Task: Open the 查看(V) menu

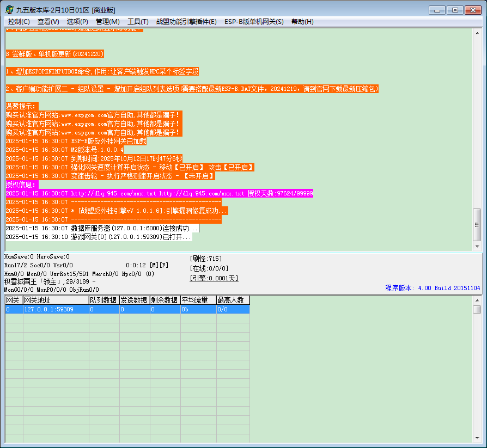Action: [x=48, y=22]
